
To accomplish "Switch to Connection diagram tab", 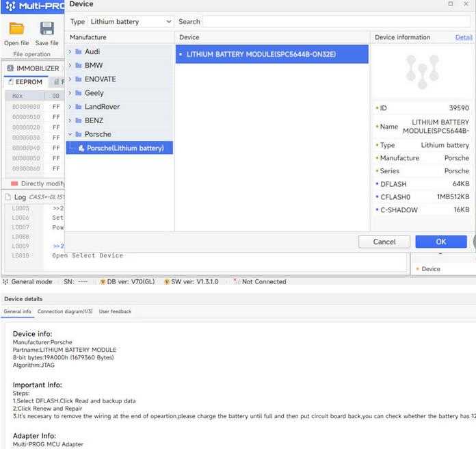I will coord(65,311).
